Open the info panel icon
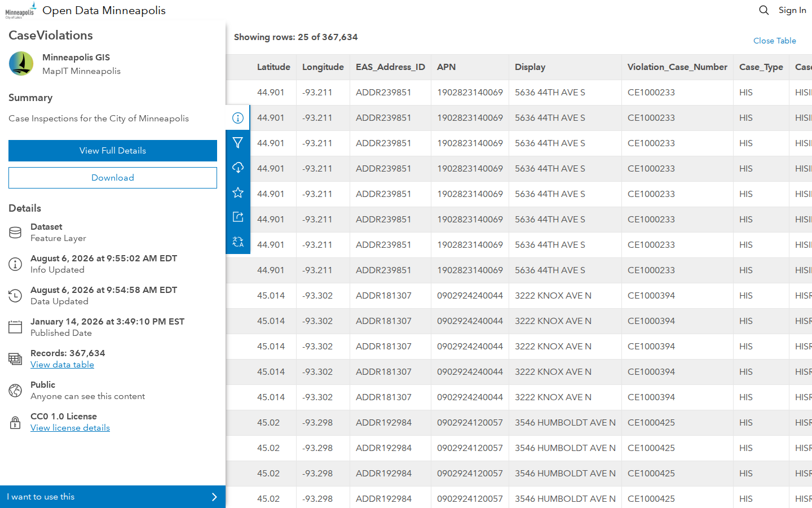The height and width of the screenshot is (508, 812). pos(238,118)
